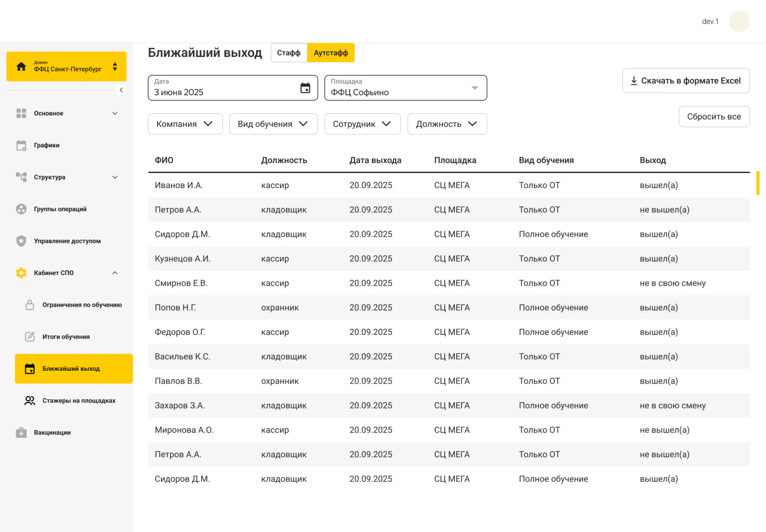This screenshot has width=766, height=532.
Task: Click the user avatar circle at top right
Action: 739,22
